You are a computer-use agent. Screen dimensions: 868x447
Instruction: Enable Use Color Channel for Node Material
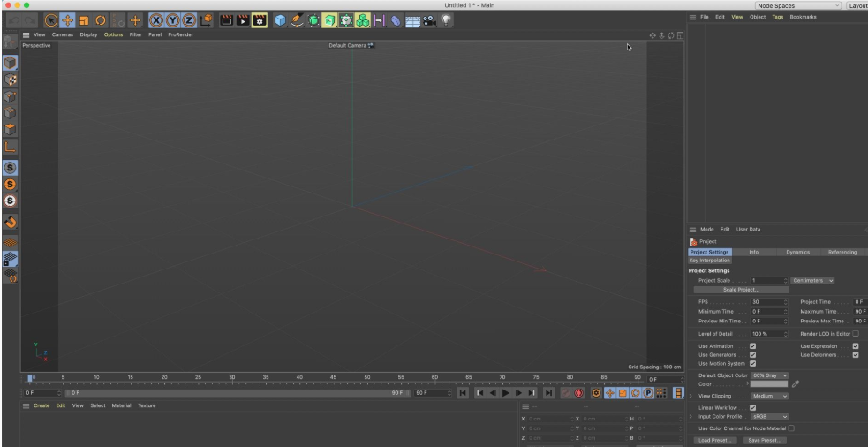(791, 428)
